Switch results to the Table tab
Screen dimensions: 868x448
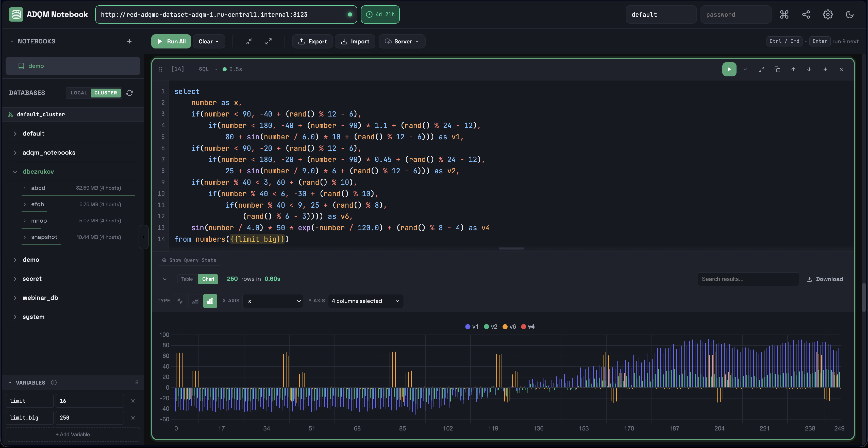(187, 279)
